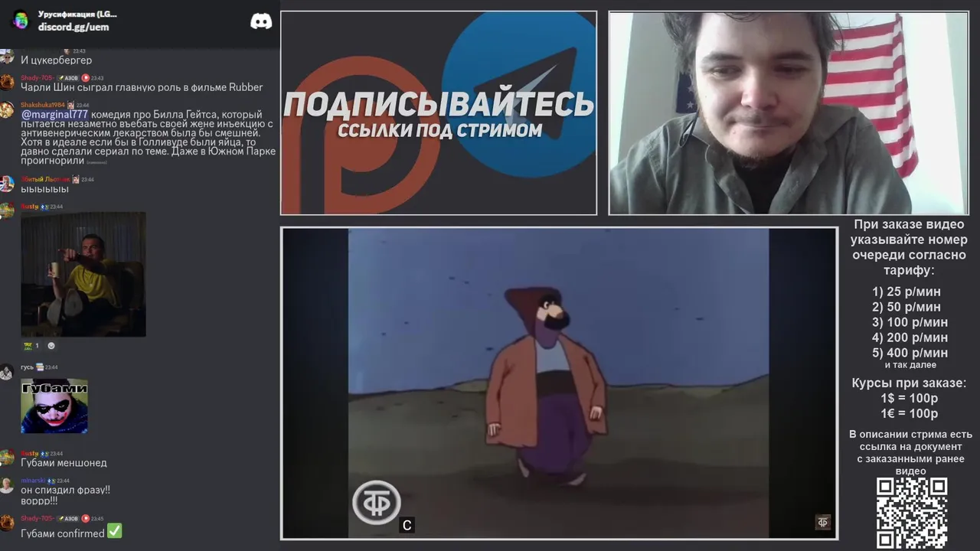980x551 pixels.
Task: Click the small C caption badge in video
Action: 407,525
